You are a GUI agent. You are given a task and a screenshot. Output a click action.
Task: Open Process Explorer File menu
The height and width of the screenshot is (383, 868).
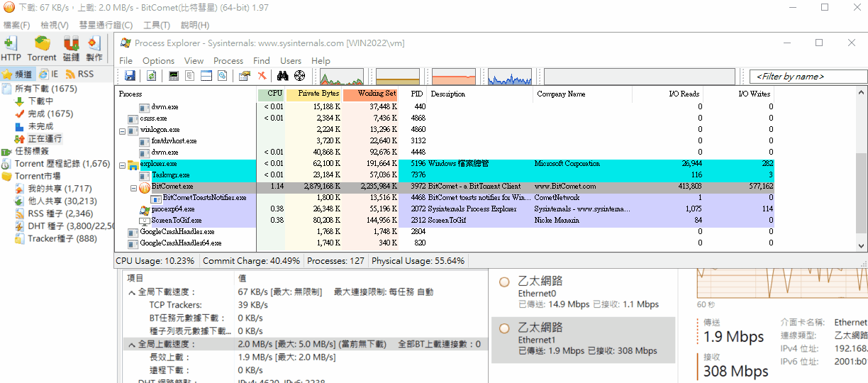[126, 60]
